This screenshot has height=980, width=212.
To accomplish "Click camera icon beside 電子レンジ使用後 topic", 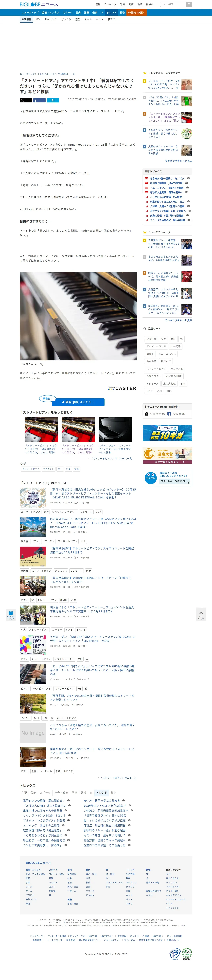I will (69, 800).
